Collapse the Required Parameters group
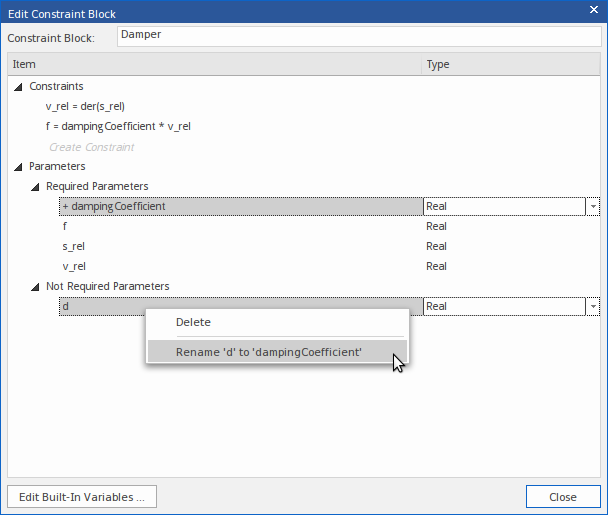 click(35, 187)
